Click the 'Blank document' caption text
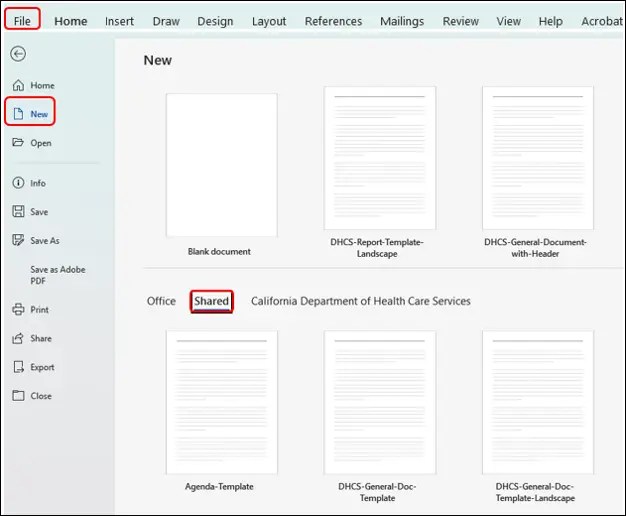Viewport: 626px width, 516px height. click(x=219, y=251)
